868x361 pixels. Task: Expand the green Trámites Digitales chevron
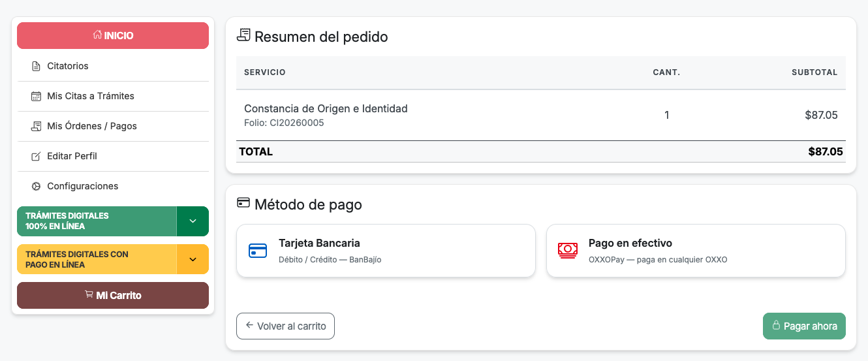tap(193, 221)
